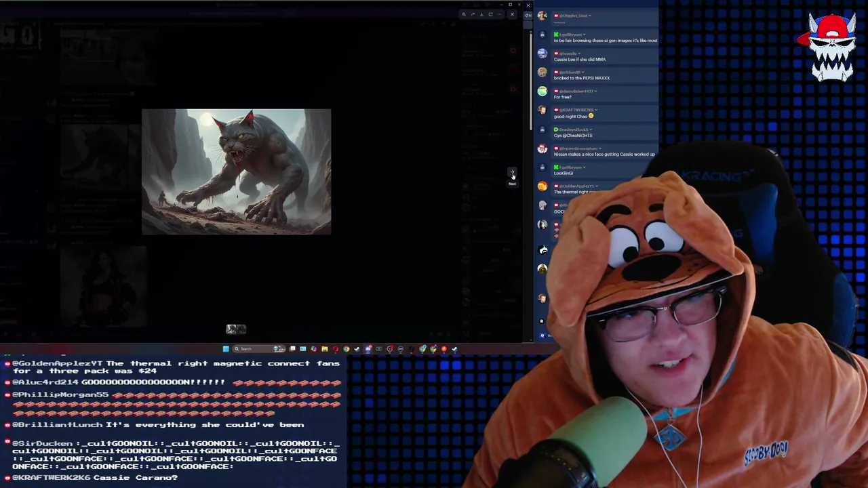Click the forward/share arrow icon in image viewer toolbar

click(473, 14)
